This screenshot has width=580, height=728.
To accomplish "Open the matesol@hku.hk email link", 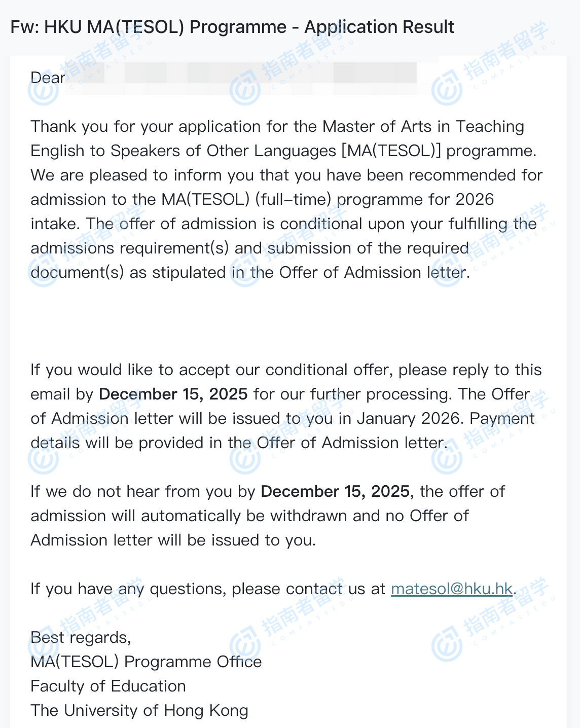I will click(452, 589).
